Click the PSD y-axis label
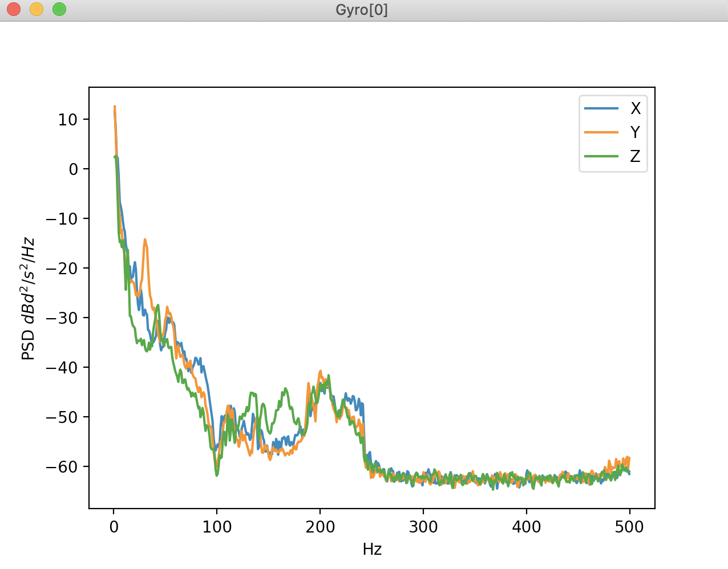This screenshot has height=569, width=728. tap(29, 299)
